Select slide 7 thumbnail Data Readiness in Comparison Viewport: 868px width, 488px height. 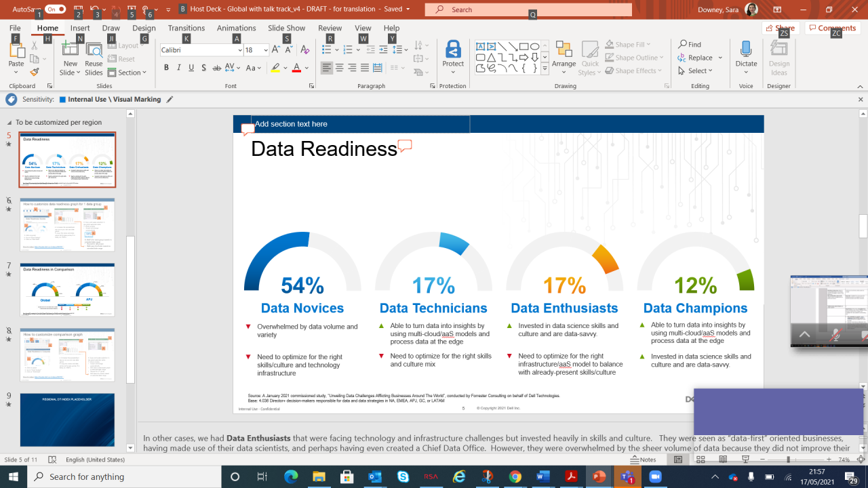(x=67, y=290)
